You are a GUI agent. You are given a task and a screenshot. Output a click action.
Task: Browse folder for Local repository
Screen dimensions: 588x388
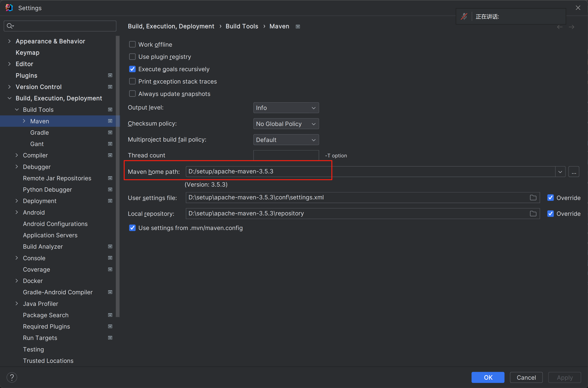click(x=533, y=214)
